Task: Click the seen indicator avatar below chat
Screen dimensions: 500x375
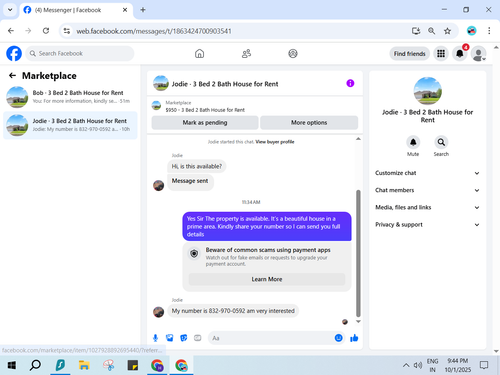Action: 345,322
